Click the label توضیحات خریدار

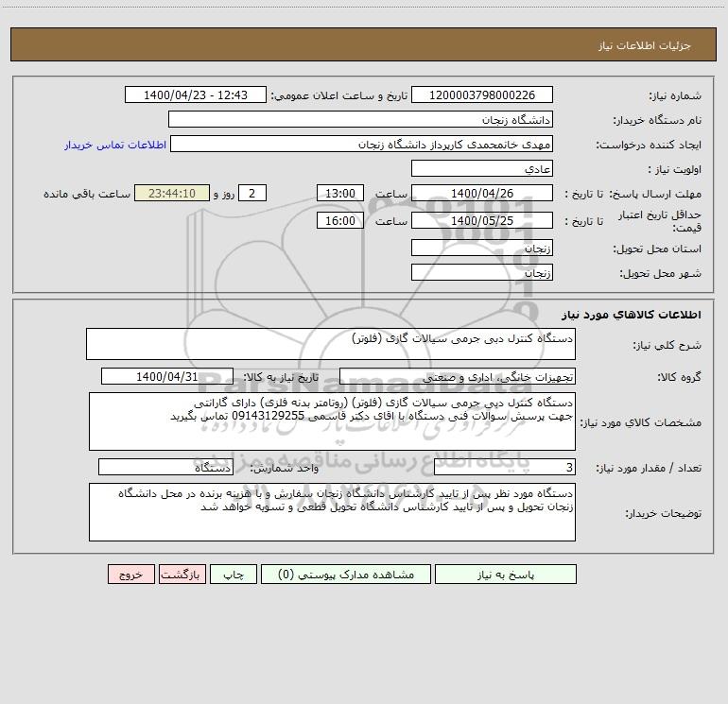coord(664,513)
